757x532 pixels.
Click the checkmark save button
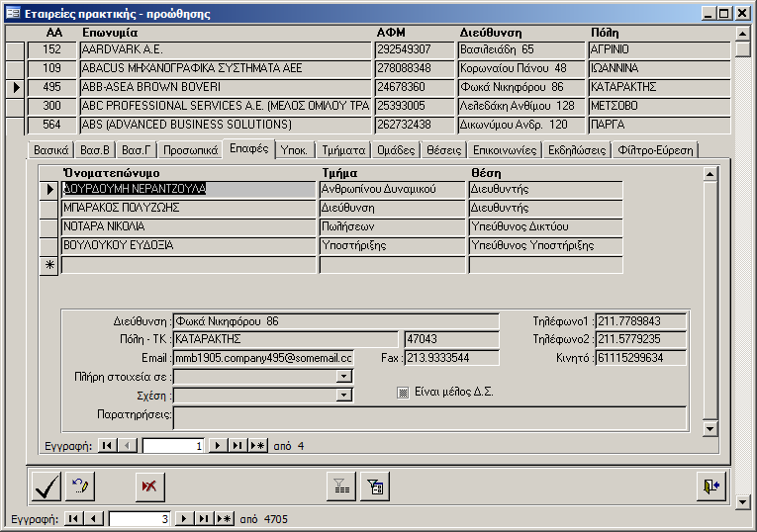click(46, 486)
